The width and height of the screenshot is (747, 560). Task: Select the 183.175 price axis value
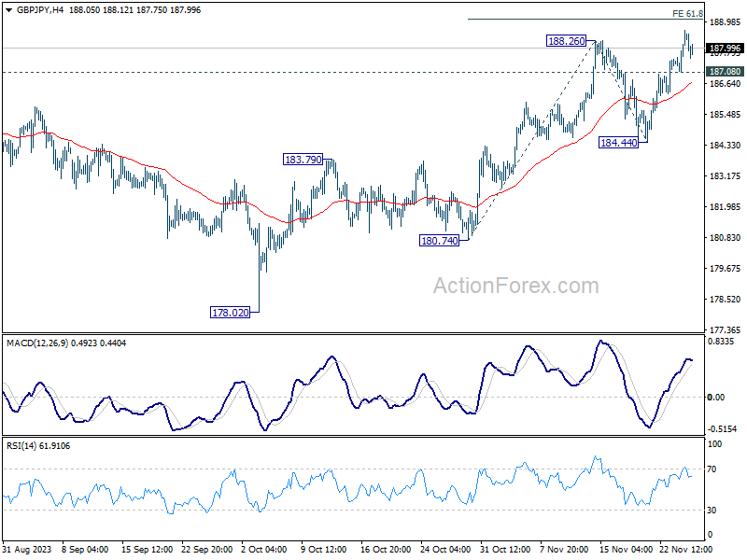726,175
